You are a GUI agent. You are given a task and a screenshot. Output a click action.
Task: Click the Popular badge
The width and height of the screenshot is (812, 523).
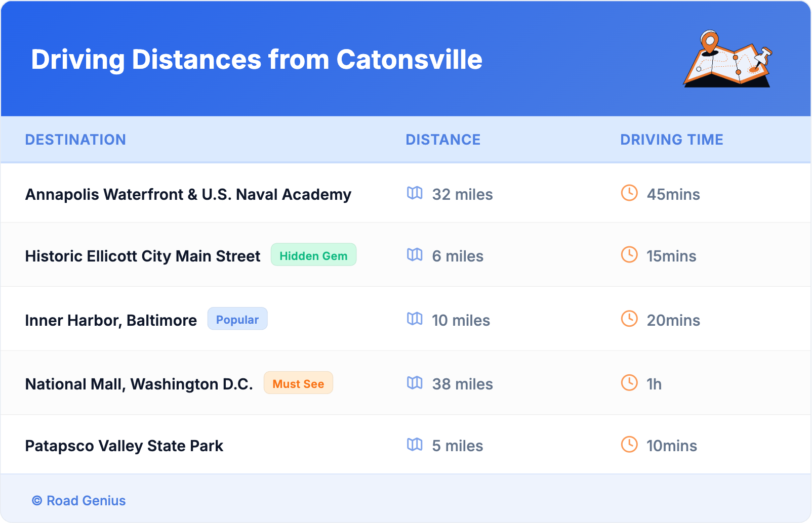pyautogui.click(x=237, y=319)
